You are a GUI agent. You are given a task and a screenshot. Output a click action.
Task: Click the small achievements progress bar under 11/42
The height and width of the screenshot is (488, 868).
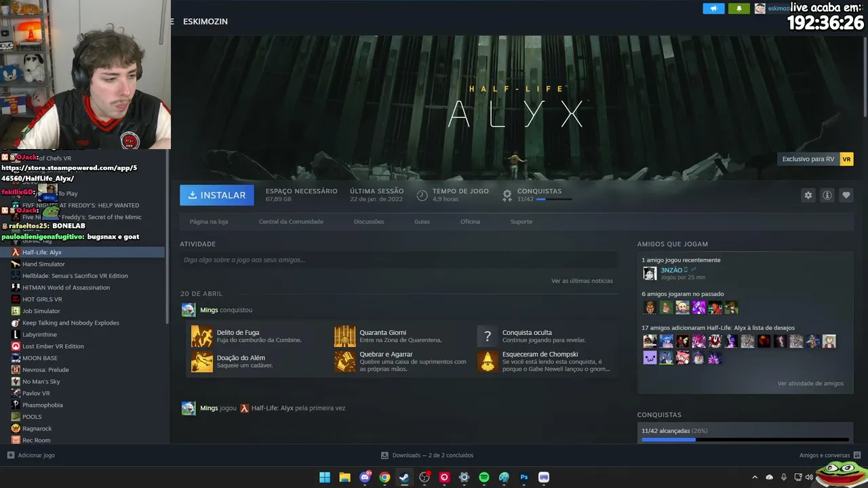pos(554,199)
